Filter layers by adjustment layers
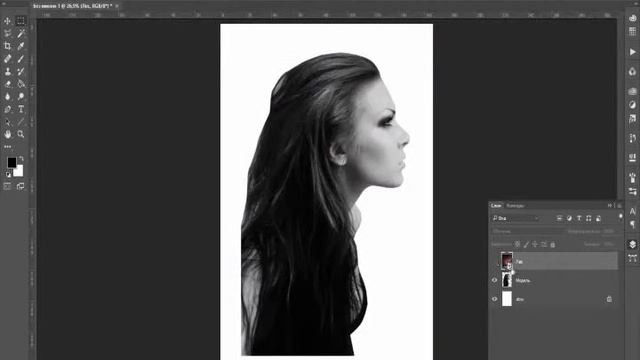The height and width of the screenshot is (360, 640). (x=569, y=218)
